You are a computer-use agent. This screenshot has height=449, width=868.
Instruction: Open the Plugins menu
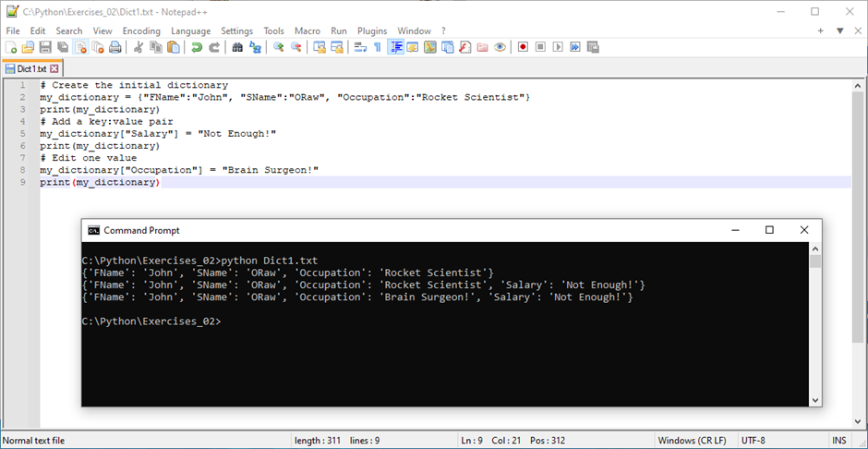click(372, 30)
